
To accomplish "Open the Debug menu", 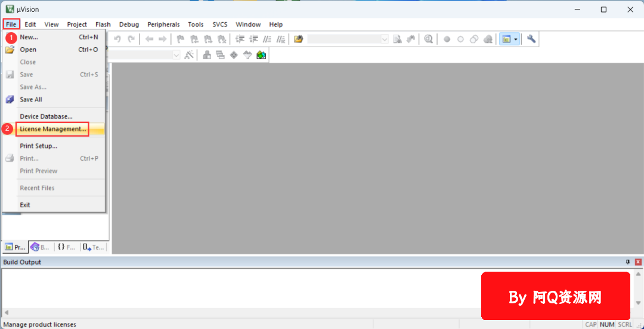I will 129,24.
